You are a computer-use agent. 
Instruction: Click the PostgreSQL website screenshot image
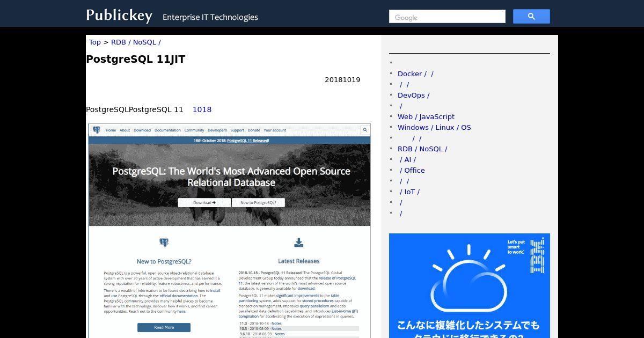(230, 231)
